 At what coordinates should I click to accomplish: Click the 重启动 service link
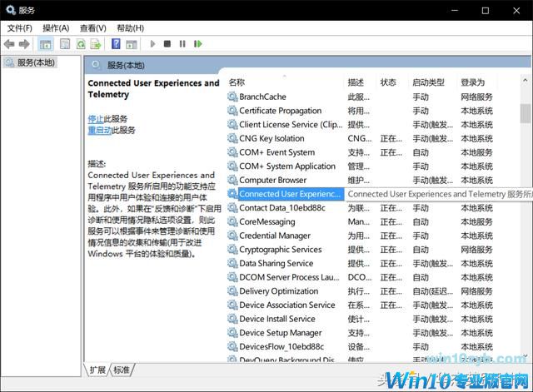click(x=100, y=130)
